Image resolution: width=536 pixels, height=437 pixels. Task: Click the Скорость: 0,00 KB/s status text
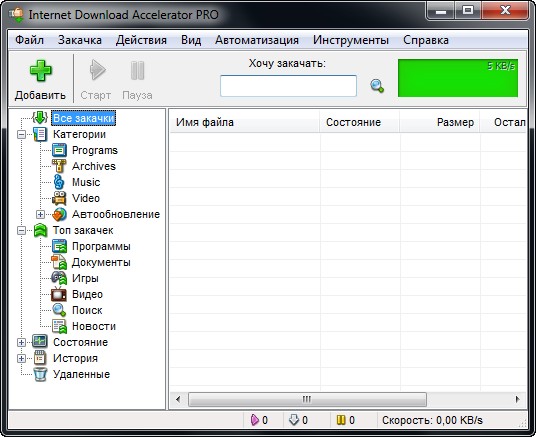(x=432, y=420)
